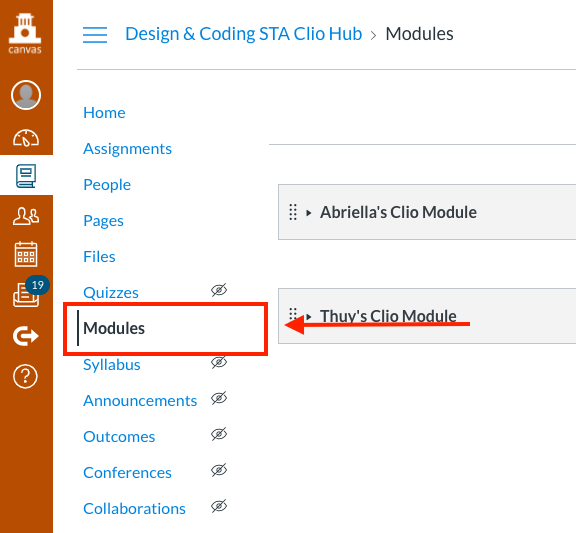Image resolution: width=576 pixels, height=533 pixels.
Task: Open the Assignments navigation item
Action: point(127,149)
